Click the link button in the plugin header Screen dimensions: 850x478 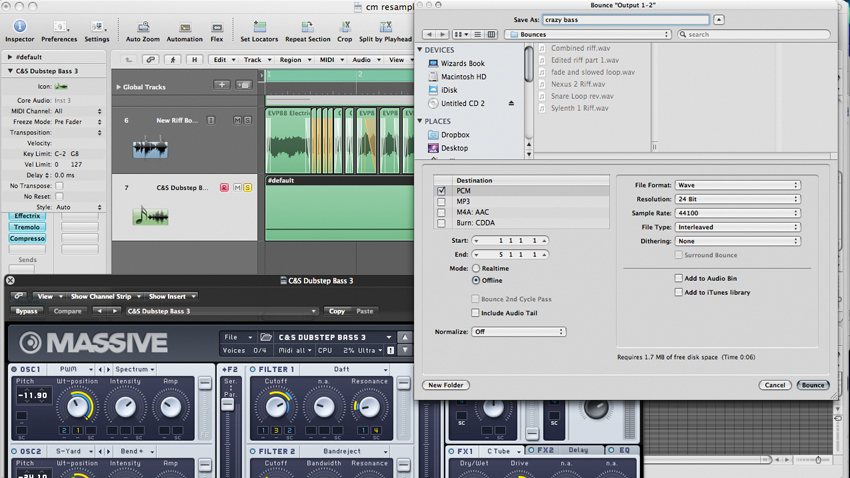[18, 296]
